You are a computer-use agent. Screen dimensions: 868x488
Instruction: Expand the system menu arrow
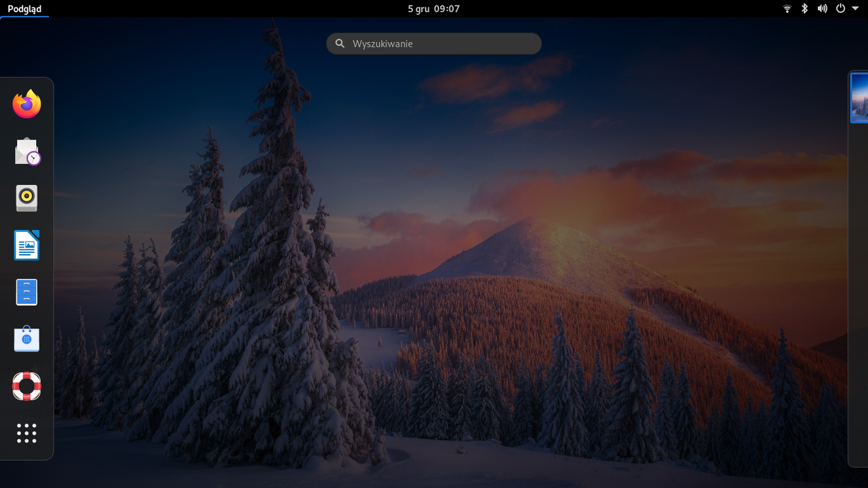click(855, 9)
